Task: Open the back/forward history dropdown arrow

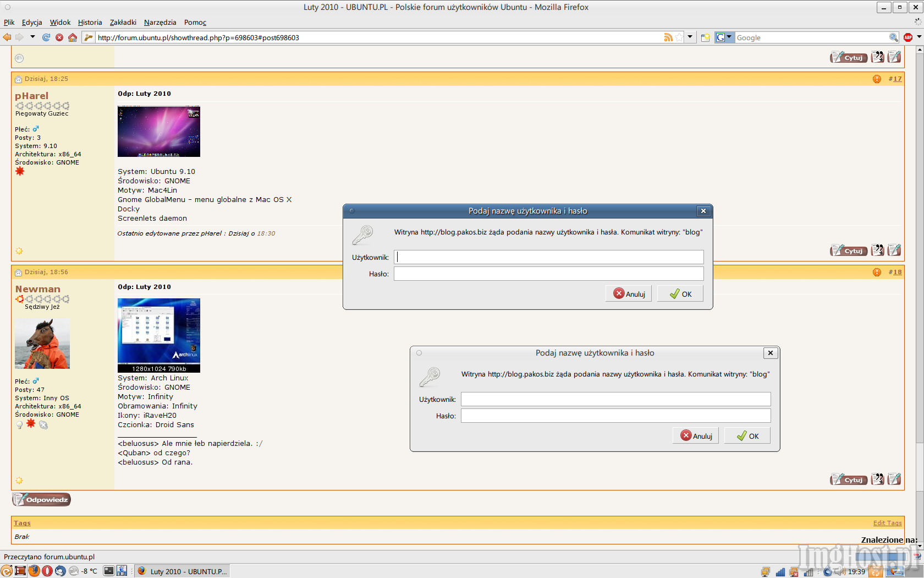Action: click(x=32, y=37)
